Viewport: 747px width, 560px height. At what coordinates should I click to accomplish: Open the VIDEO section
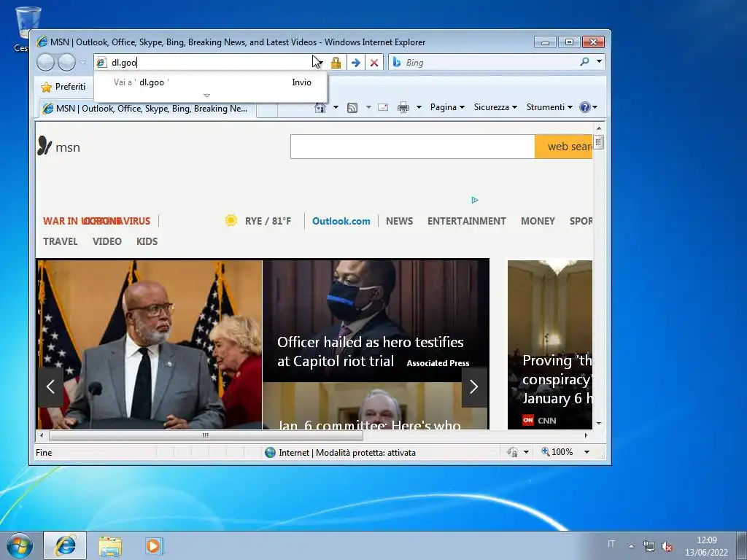[x=107, y=241]
